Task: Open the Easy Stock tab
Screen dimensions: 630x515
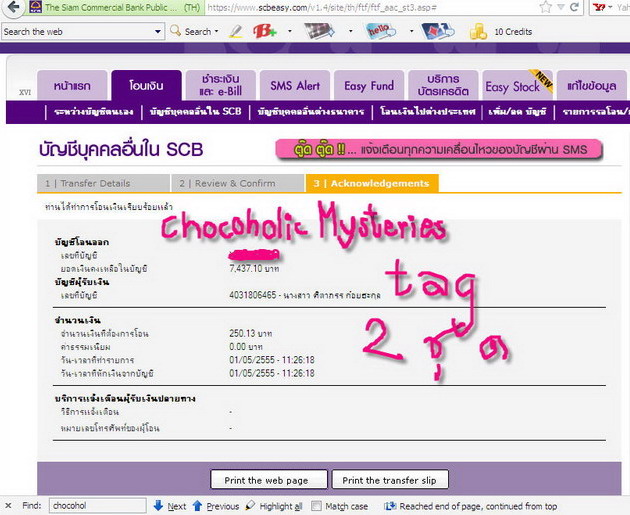Action: click(x=518, y=85)
